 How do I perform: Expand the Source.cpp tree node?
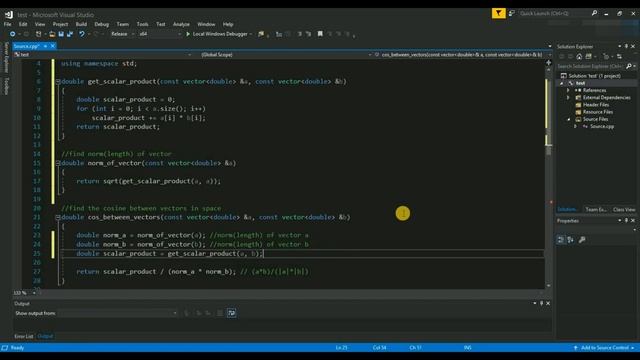(576, 127)
